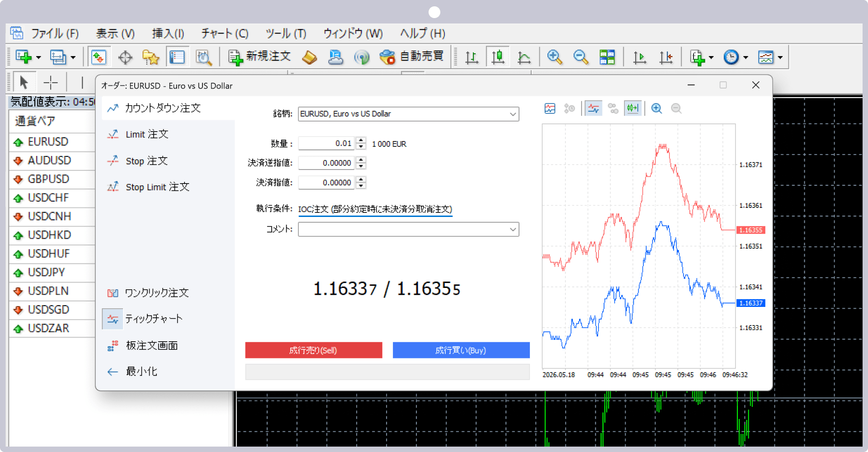The width and height of the screenshot is (868, 452).
Task: Expand the templates dropdown arrow
Action: pyautogui.click(x=780, y=57)
